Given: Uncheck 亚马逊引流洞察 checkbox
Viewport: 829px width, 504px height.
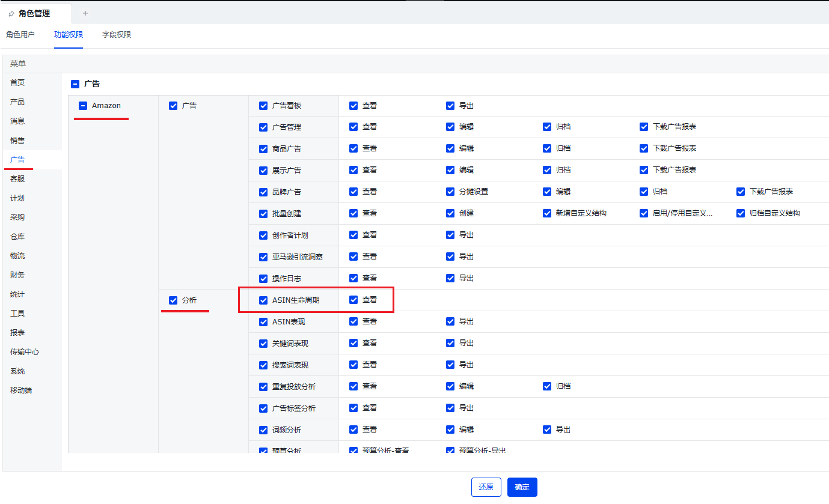Looking at the screenshot, I should point(263,257).
